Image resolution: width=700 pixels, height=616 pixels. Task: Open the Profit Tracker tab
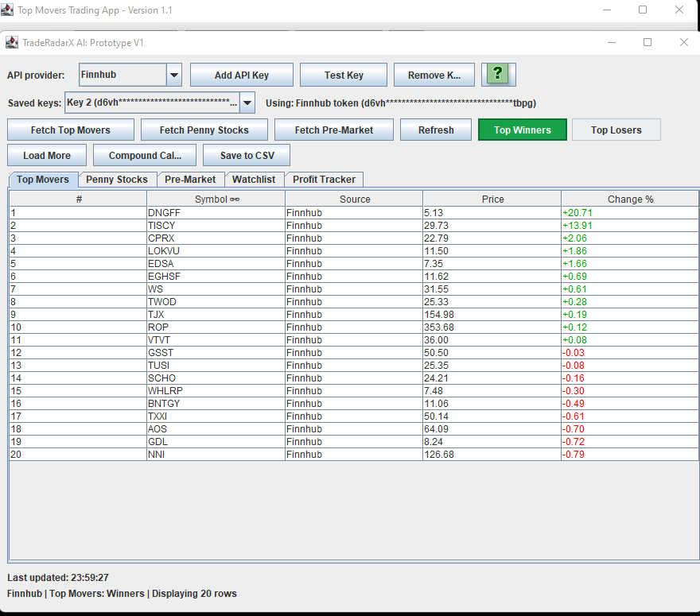click(324, 180)
